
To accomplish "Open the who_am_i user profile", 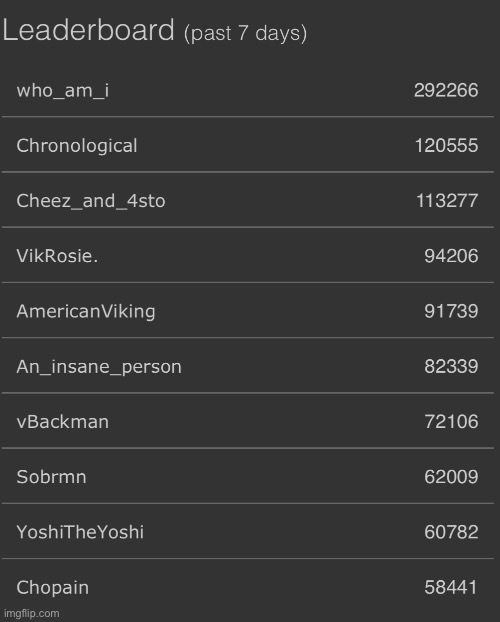I will 63,90.
